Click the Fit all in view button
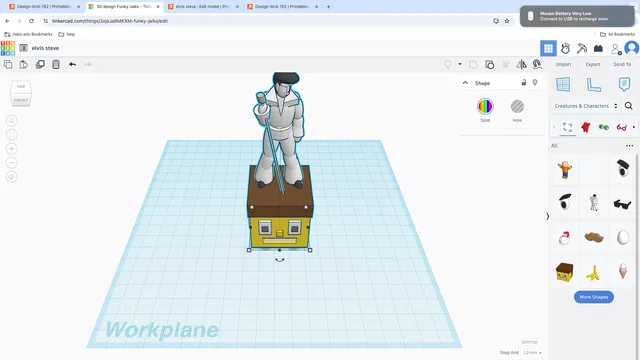640x360 pixels. click(x=11, y=135)
